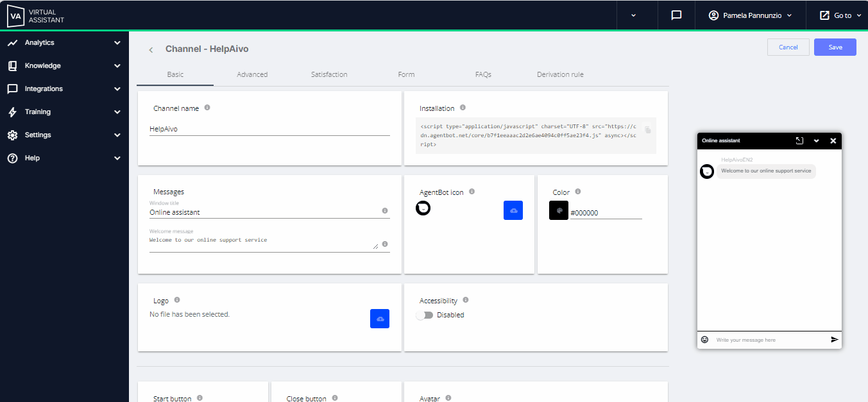The height and width of the screenshot is (402, 868).
Task: Expand the Settings menu chevron
Action: click(x=117, y=135)
